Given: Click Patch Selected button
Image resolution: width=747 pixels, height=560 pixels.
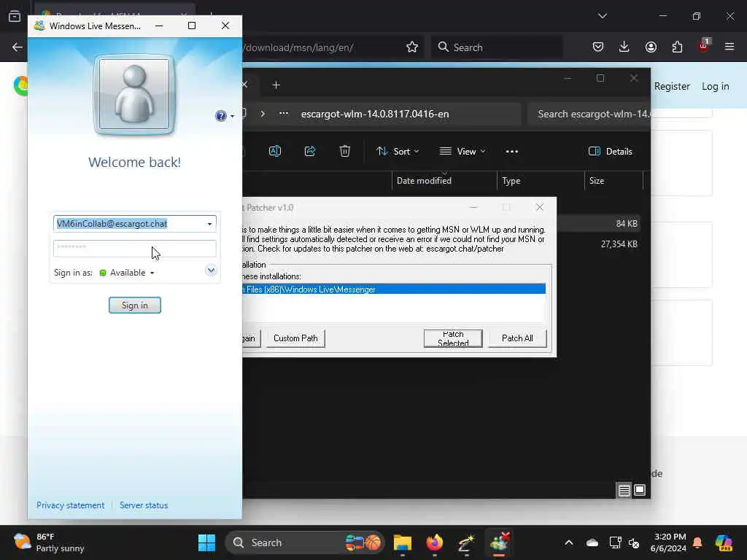Looking at the screenshot, I should [x=453, y=338].
